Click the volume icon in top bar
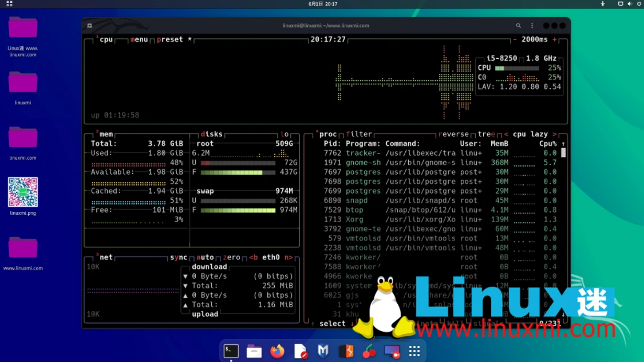 coord(630,3)
